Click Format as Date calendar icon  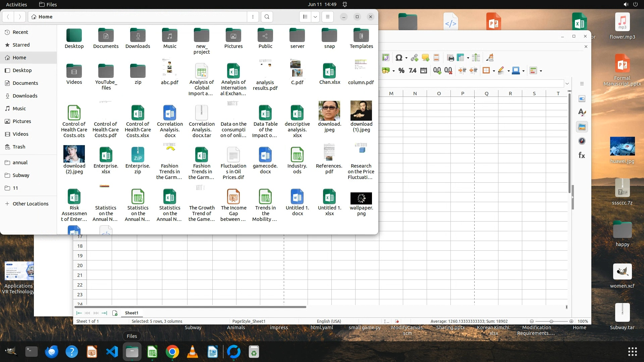click(424, 70)
